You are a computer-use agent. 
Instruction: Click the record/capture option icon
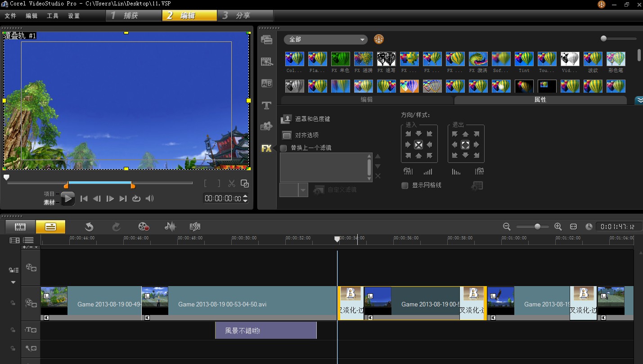144,227
